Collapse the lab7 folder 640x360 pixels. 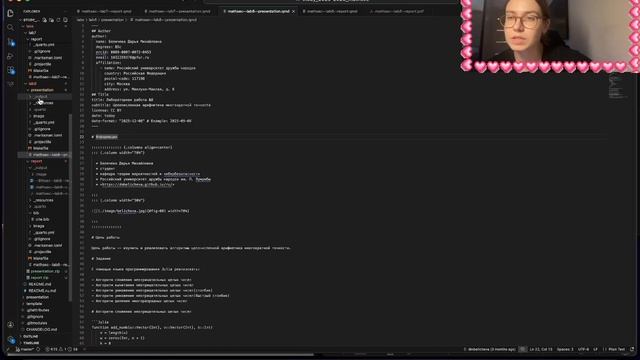32,33
